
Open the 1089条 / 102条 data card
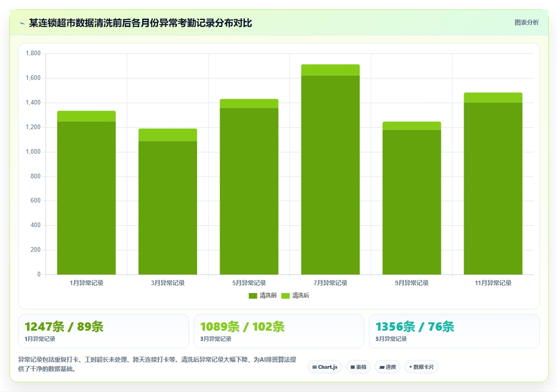point(279,331)
